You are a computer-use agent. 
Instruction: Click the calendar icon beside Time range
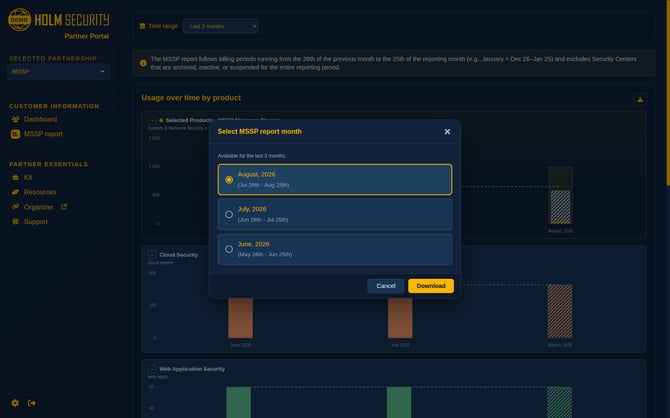[143, 26]
